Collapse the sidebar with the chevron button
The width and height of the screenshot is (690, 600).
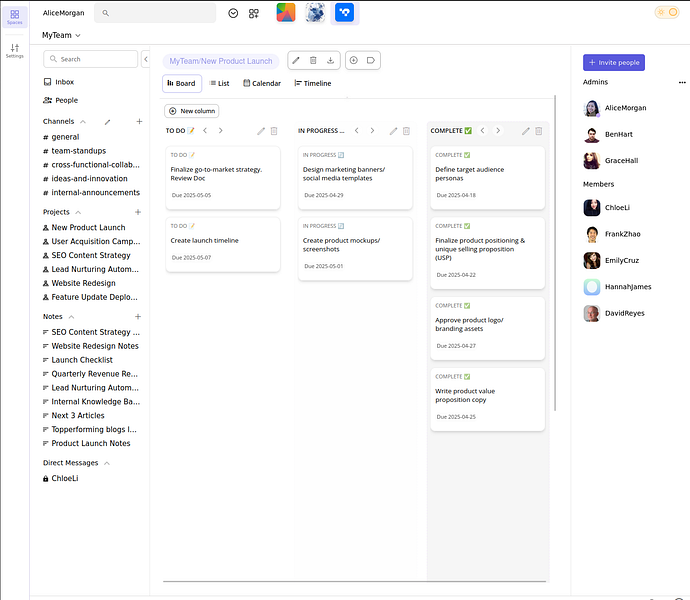[x=146, y=59]
